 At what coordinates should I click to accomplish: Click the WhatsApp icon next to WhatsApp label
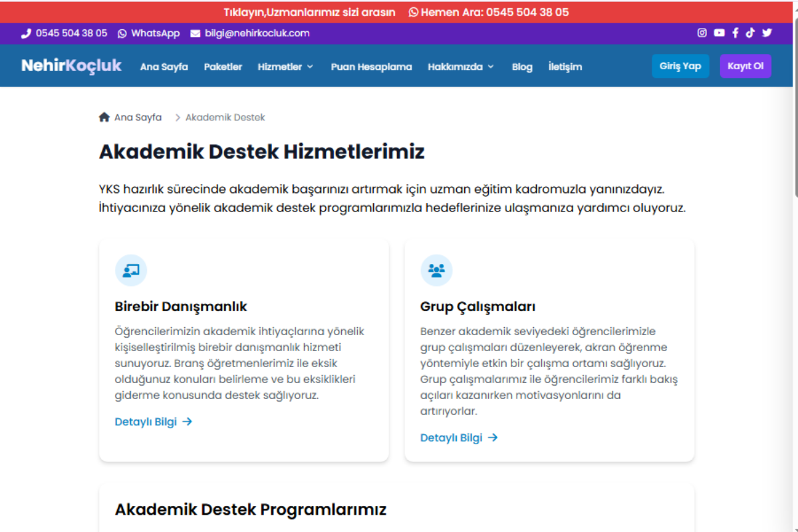(121, 33)
